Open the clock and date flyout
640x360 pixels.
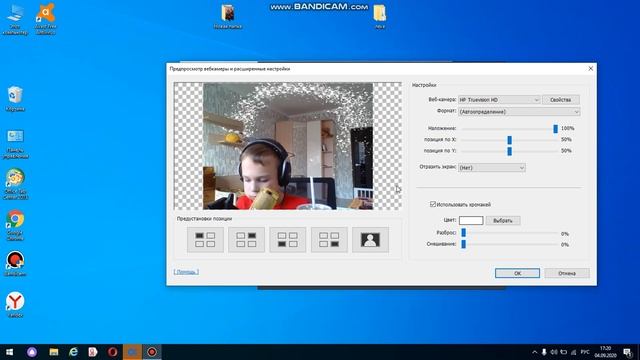point(605,352)
